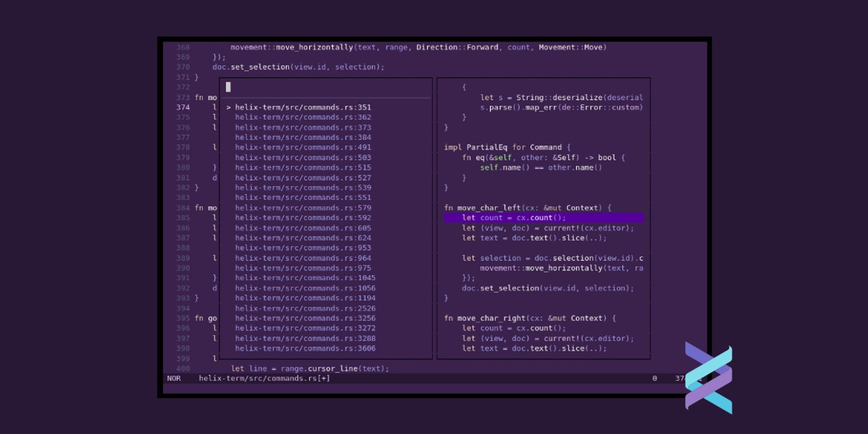Pick the commands.rs:592 entry
This screenshot has height=434, width=868.
tap(303, 218)
